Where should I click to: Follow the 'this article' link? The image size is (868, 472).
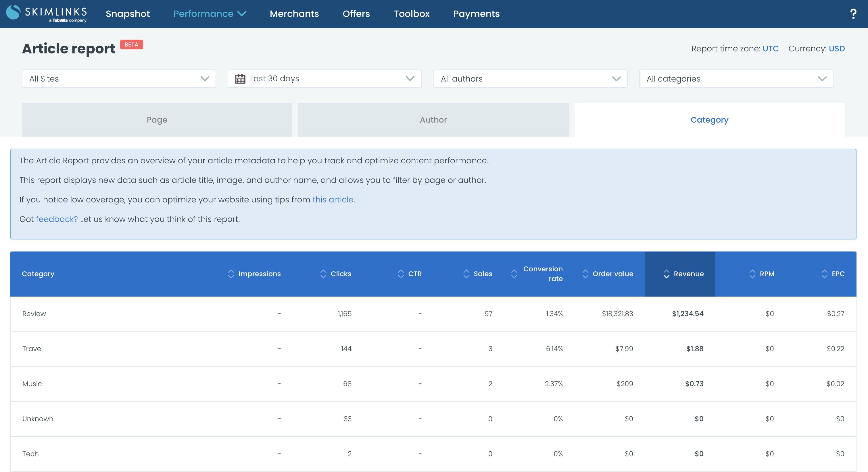(x=333, y=200)
